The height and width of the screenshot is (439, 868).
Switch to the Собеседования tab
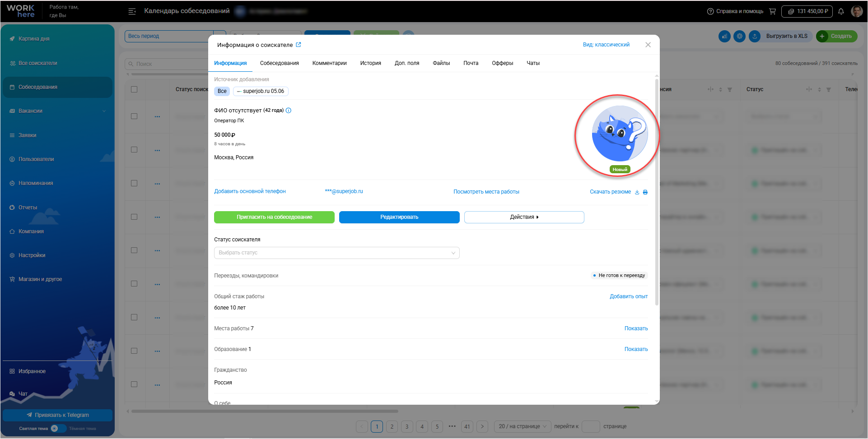(x=280, y=63)
